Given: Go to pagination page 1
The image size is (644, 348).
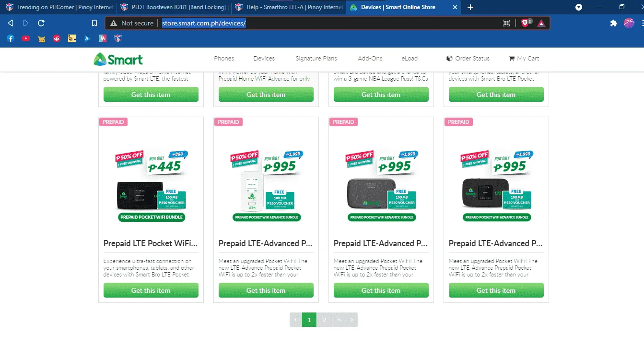Looking at the screenshot, I should click(309, 320).
